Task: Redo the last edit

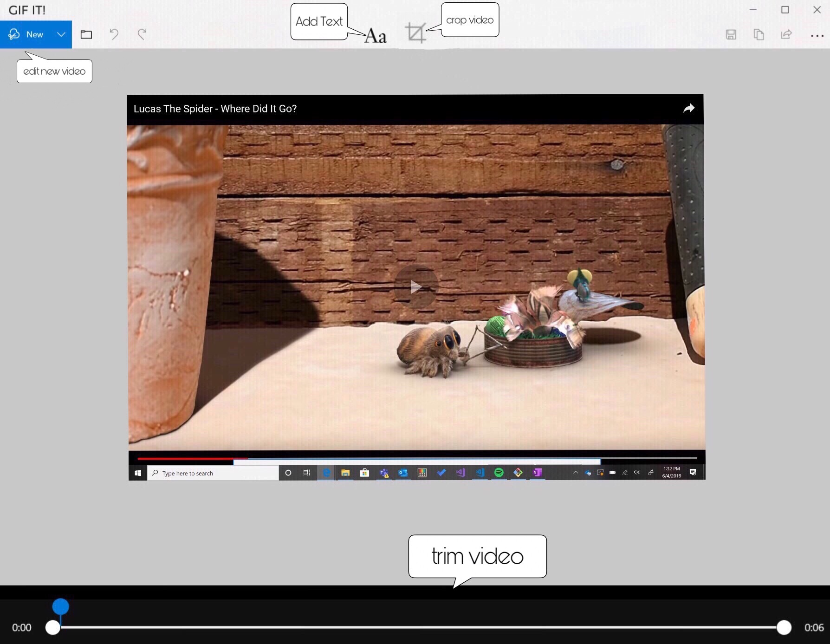Action: [x=142, y=34]
